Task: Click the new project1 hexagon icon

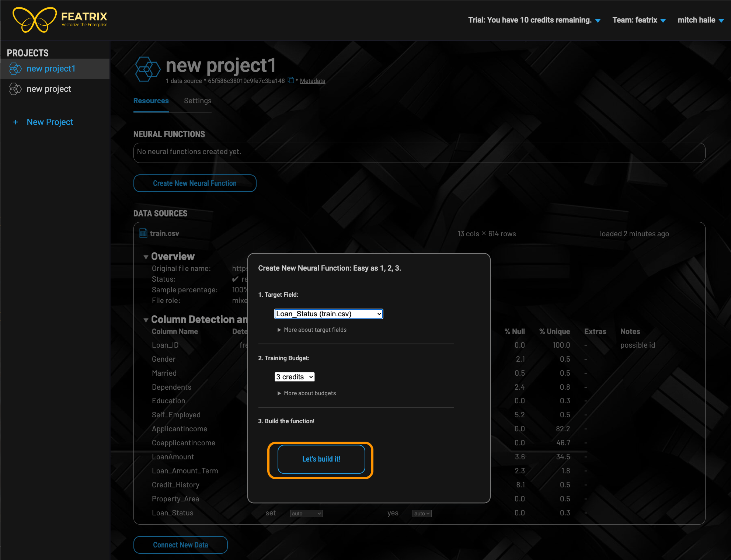Action: [15, 68]
